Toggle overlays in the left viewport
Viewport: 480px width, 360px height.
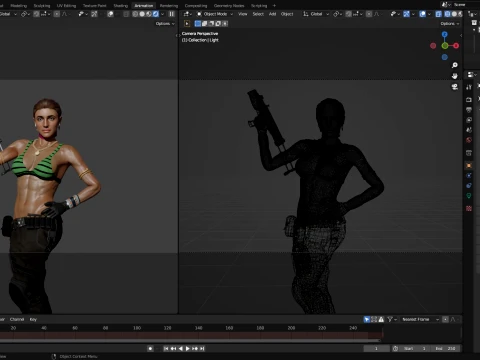(110, 14)
